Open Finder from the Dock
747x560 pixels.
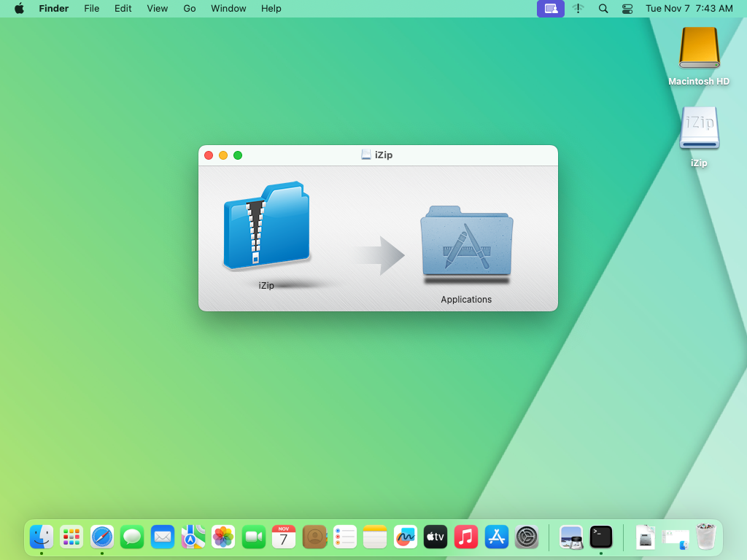(42, 537)
